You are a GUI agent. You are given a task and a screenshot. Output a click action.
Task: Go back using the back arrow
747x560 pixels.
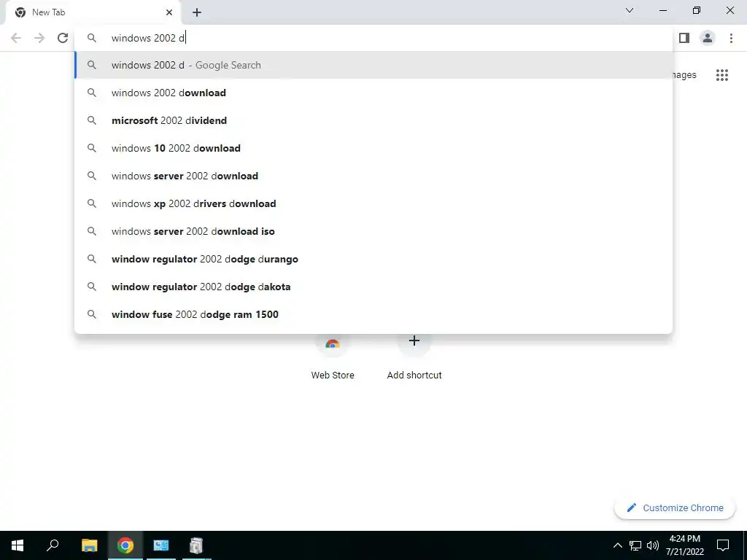(16, 38)
